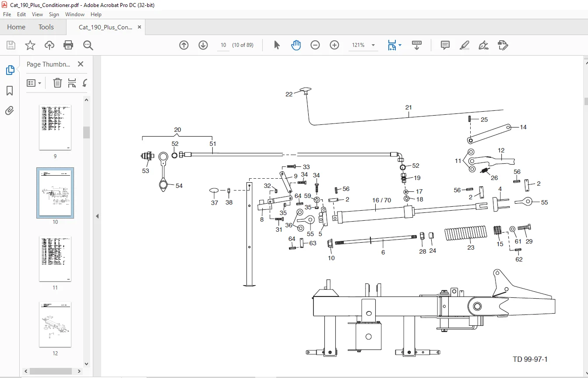588x378 pixels.
Task: Click the scrolling mode keyboard icon
Action: pyautogui.click(x=416, y=45)
